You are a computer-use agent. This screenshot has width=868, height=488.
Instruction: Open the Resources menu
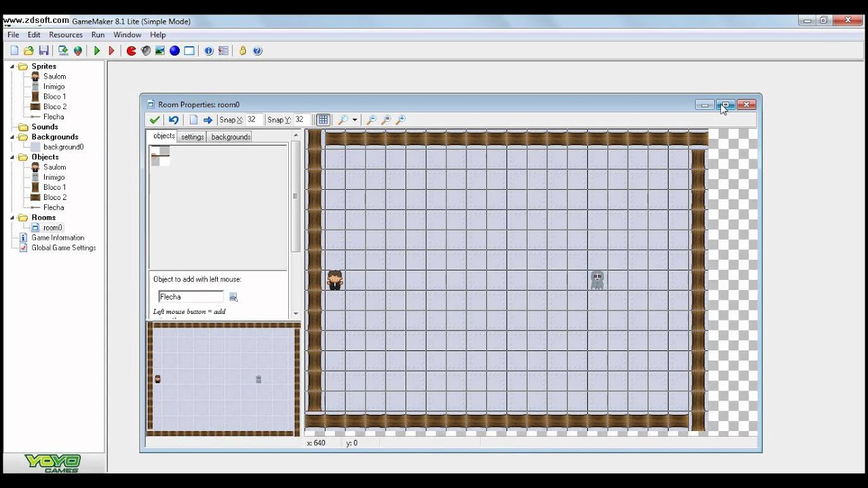click(66, 35)
